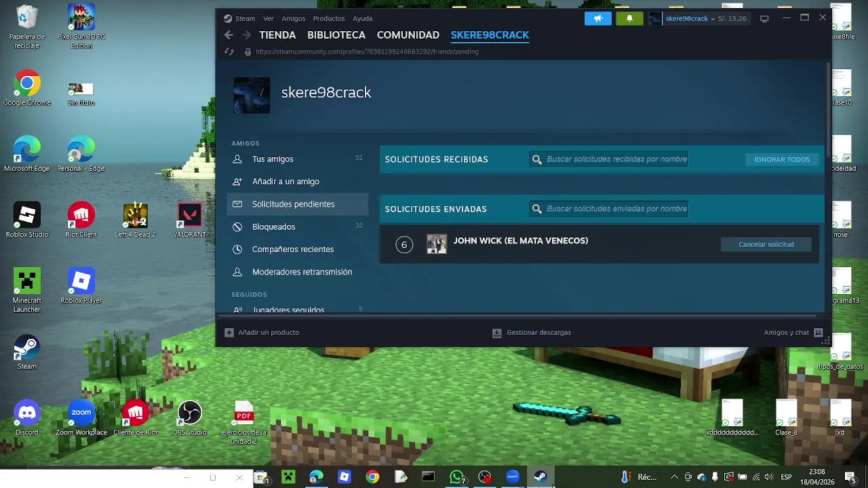868x488 pixels.
Task: Click the blocked-circle icon beside Bloqueados
Action: click(x=237, y=226)
